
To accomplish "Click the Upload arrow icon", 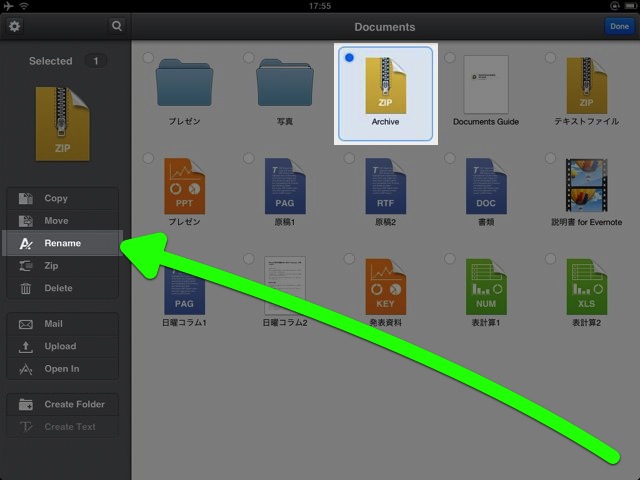I will tap(25, 347).
